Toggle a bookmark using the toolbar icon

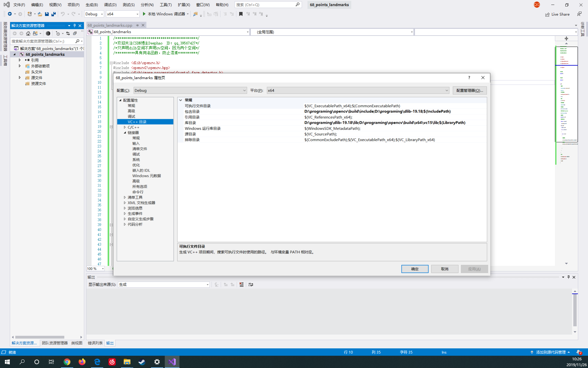(241, 14)
